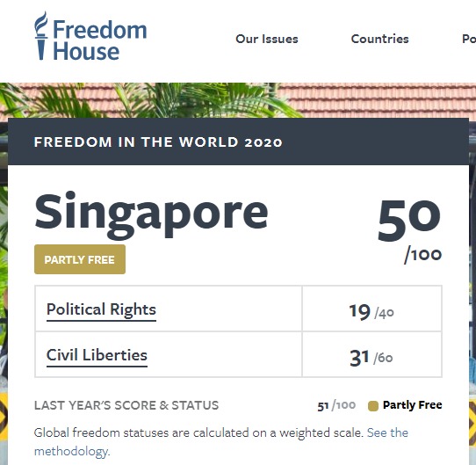Viewport: 476px width, 465px height.
Task: Open the cut-off Po... menu item
Action: [x=469, y=39]
